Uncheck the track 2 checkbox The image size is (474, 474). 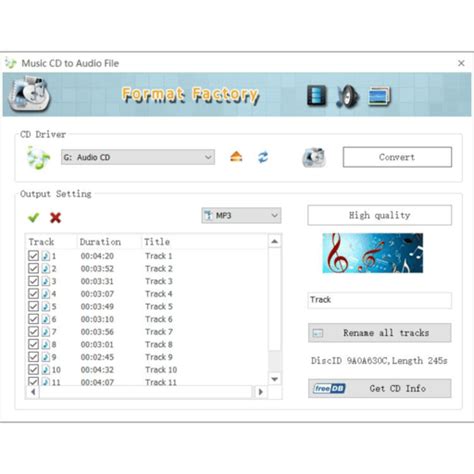(x=33, y=269)
